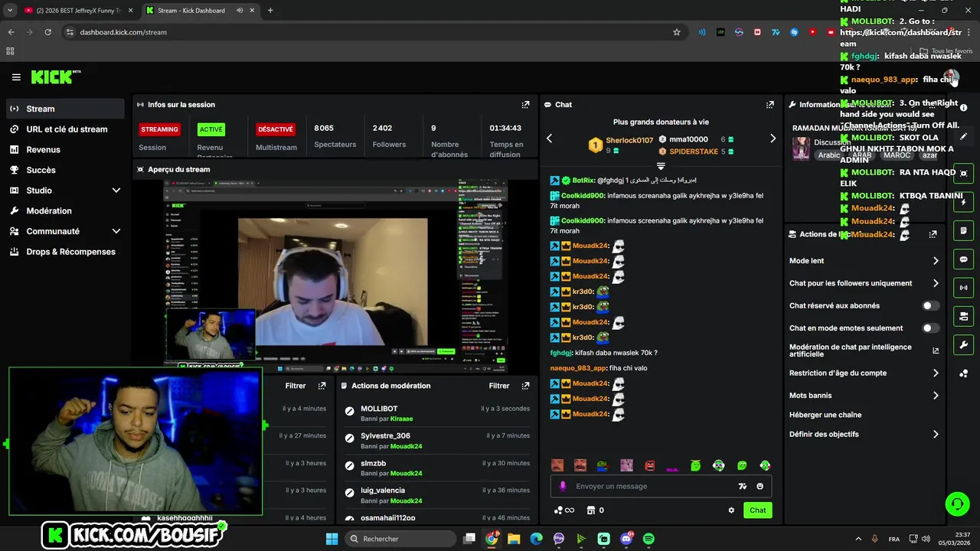
Task: Click the ACTIVÉ revenue badge
Action: (211, 129)
